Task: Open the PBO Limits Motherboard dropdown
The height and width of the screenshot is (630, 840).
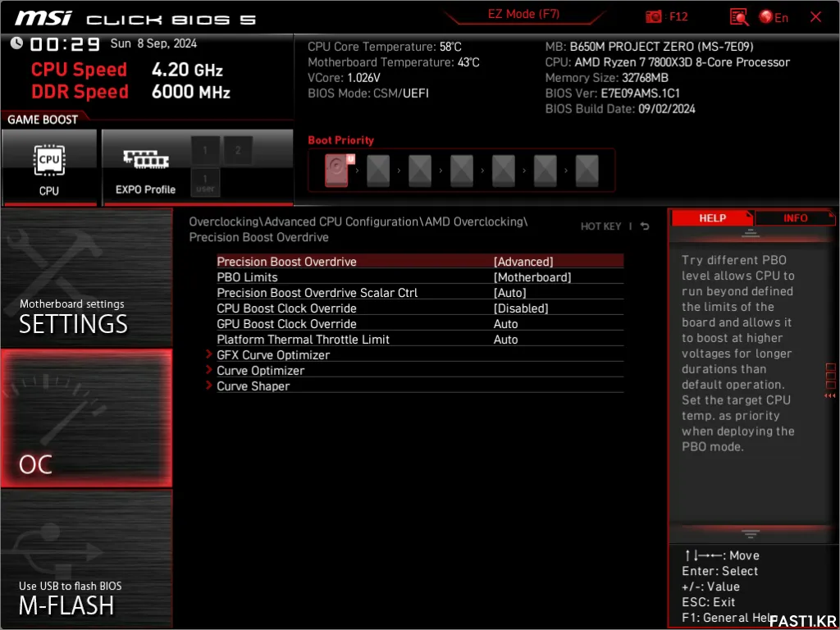Action: tap(532, 277)
